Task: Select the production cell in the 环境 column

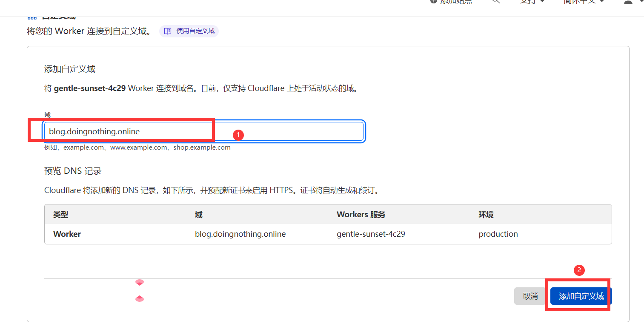Action: 498,234
